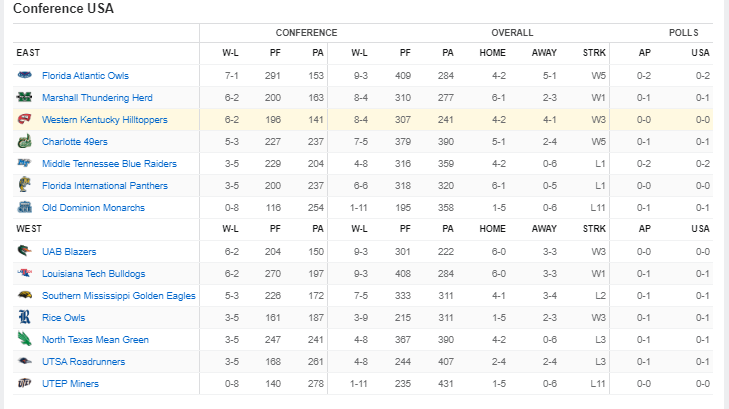Click the Conference USA heading
The width and height of the screenshot is (729, 409).
click(x=63, y=8)
